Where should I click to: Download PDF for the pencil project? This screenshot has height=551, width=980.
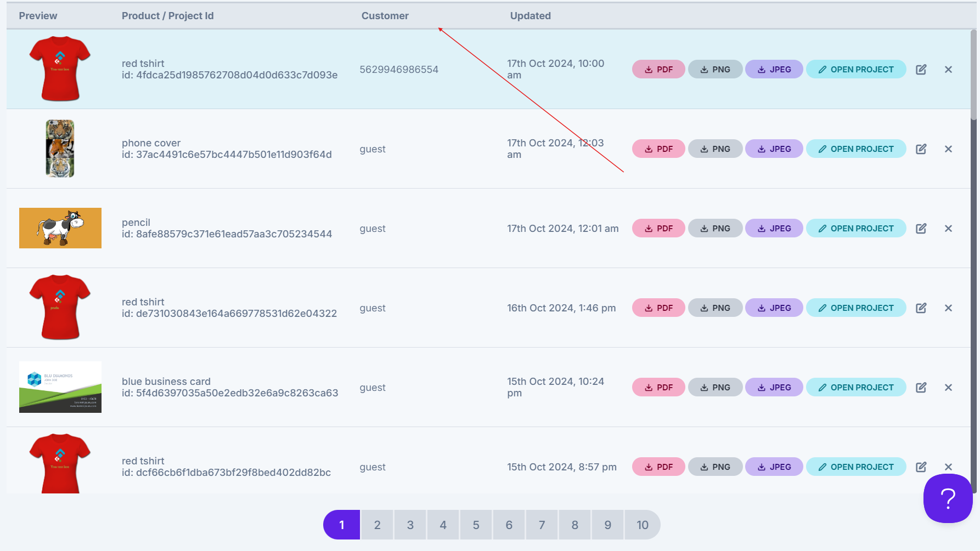tap(658, 229)
